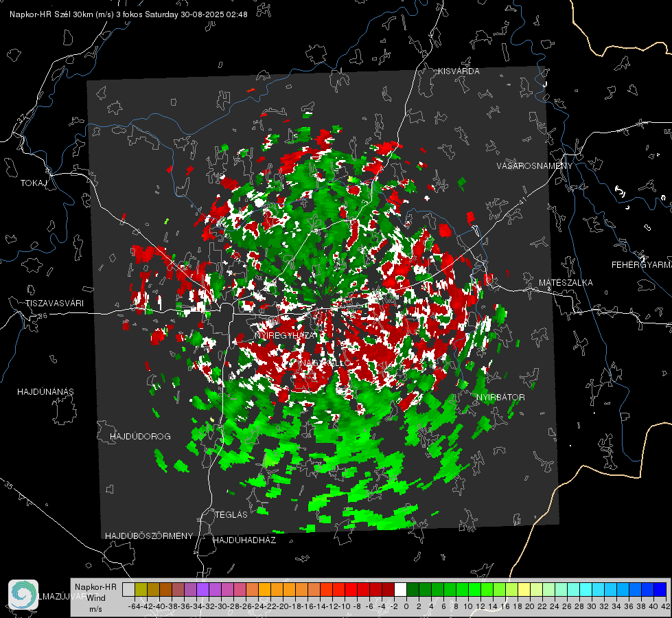This screenshot has height=618, width=672.
Task: Select the HAJDÚBÖSZÖRMÉNY city label
Action: (x=149, y=536)
